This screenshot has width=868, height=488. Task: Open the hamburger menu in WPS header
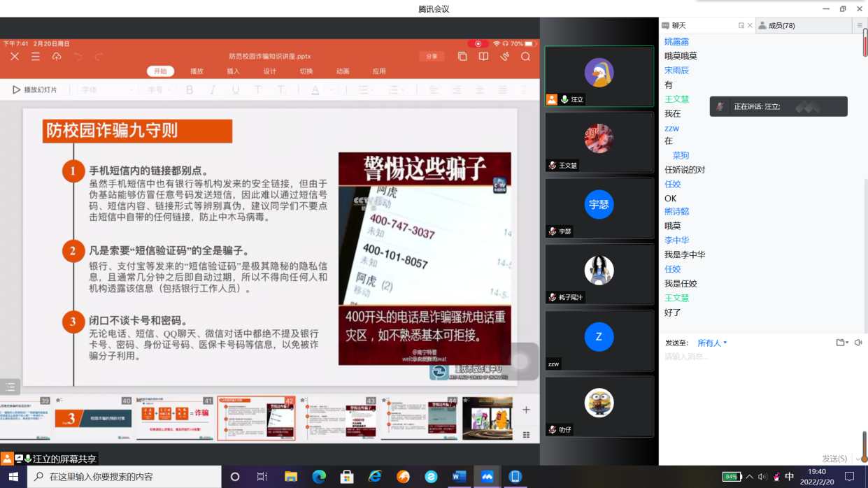tap(36, 57)
